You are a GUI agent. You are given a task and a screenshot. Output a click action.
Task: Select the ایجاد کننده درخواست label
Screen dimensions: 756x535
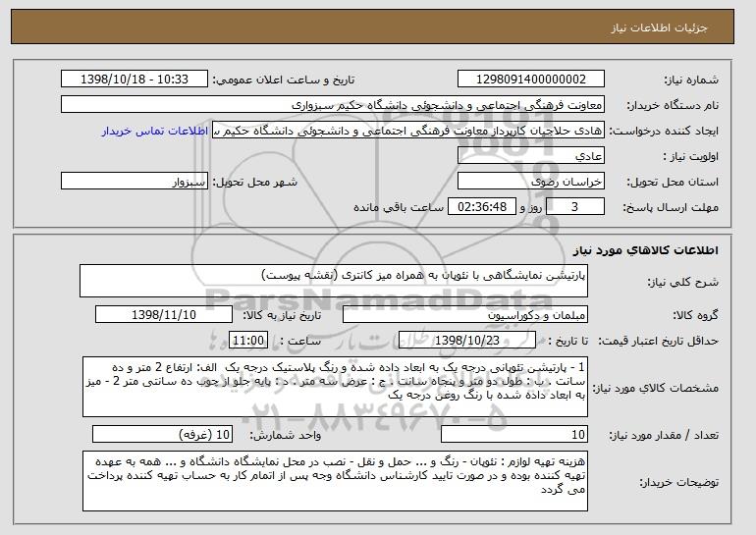click(x=664, y=131)
